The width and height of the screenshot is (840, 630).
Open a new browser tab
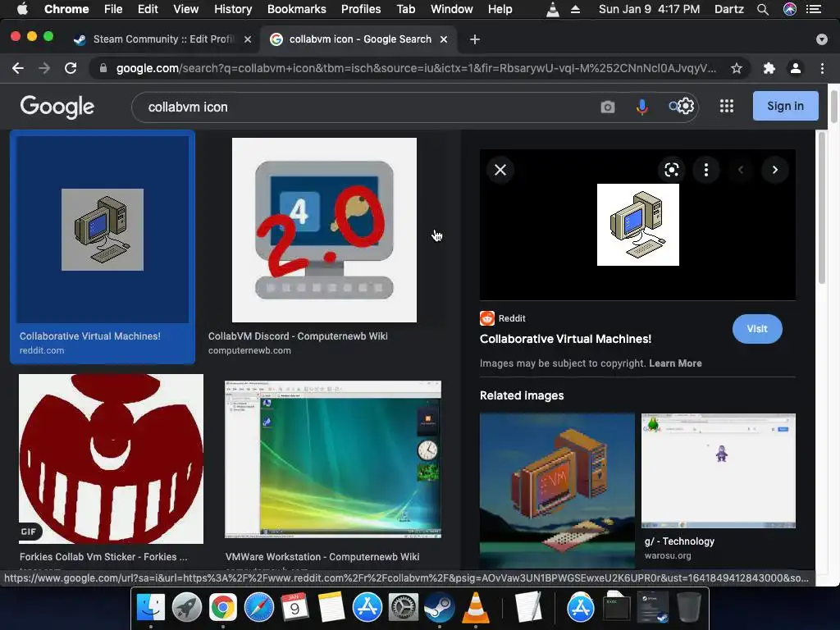(475, 39)
